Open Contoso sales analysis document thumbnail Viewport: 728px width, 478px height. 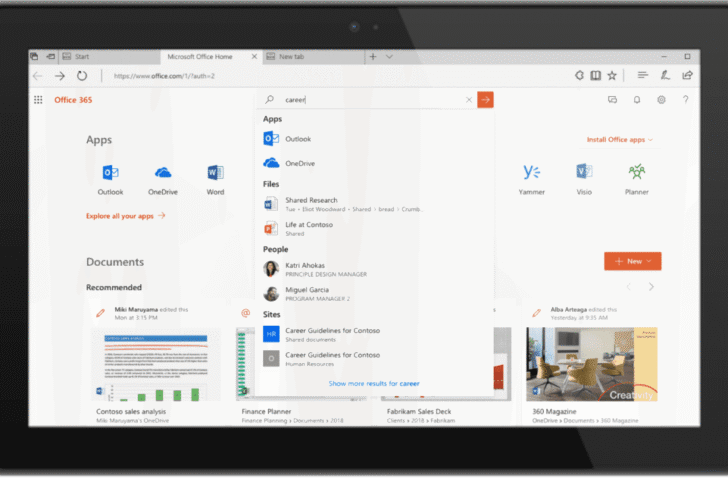click(x=156, y=364)
